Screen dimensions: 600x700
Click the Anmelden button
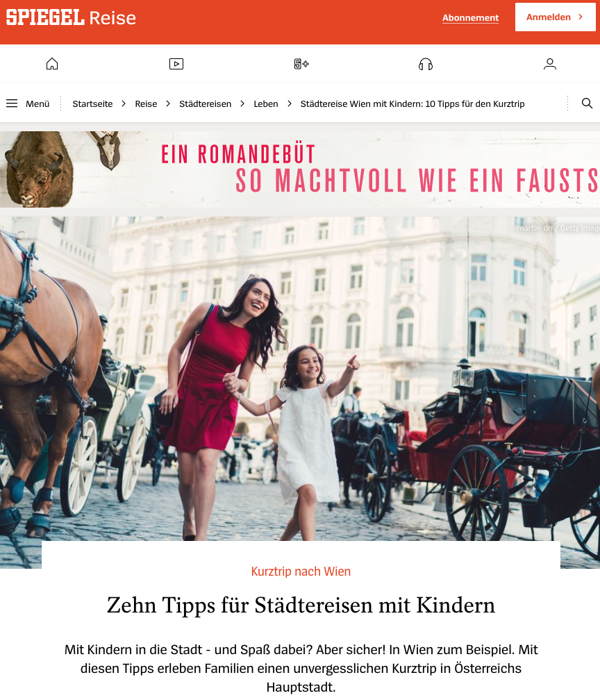pos(555,17)
